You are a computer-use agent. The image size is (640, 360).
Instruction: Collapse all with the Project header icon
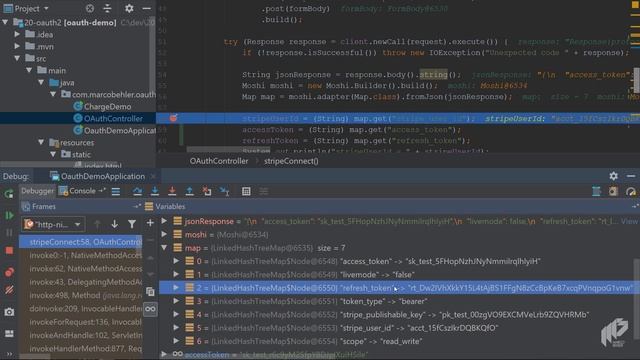(x=107, y=8)
